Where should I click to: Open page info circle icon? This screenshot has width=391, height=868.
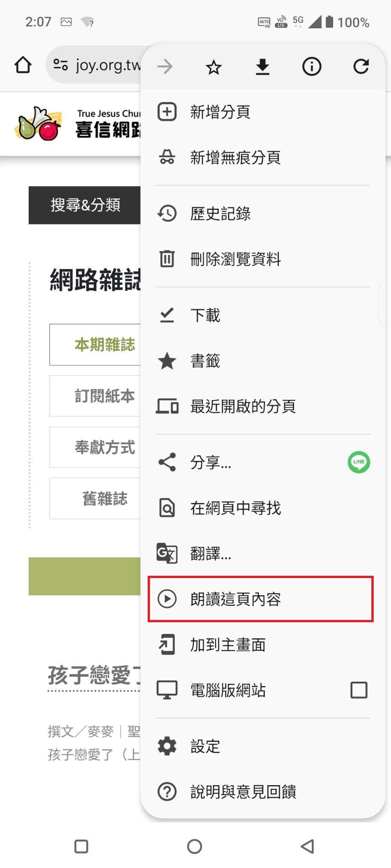[x=312, y=67]
